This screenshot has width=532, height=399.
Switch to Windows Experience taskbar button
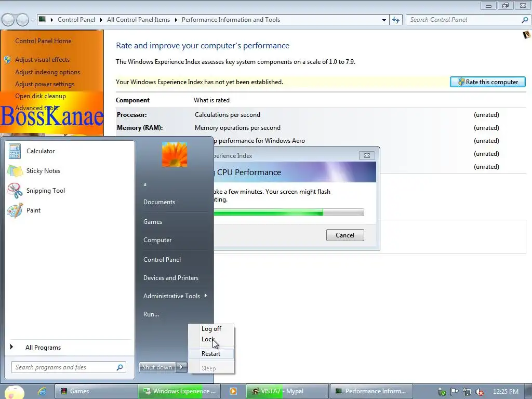[x=179, y=391]
